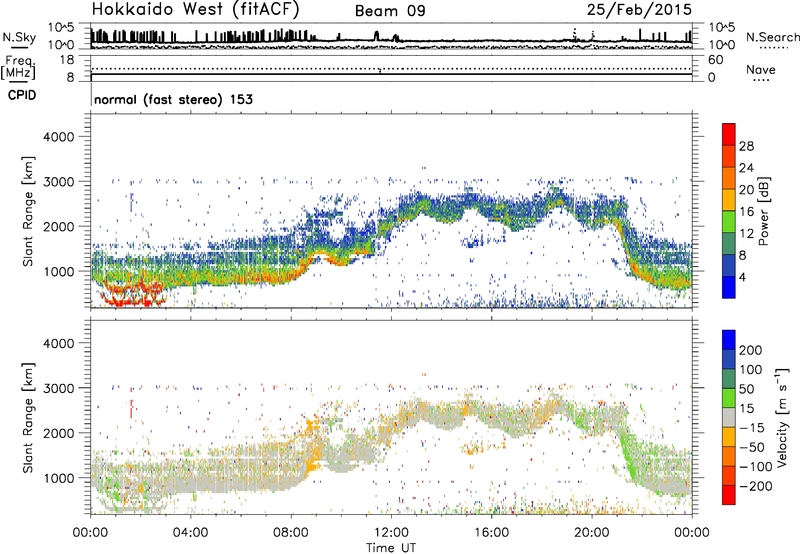Click the "12:00" time tick label
Viewport: 800px width, 554px height.
click(x=391, y=533)
